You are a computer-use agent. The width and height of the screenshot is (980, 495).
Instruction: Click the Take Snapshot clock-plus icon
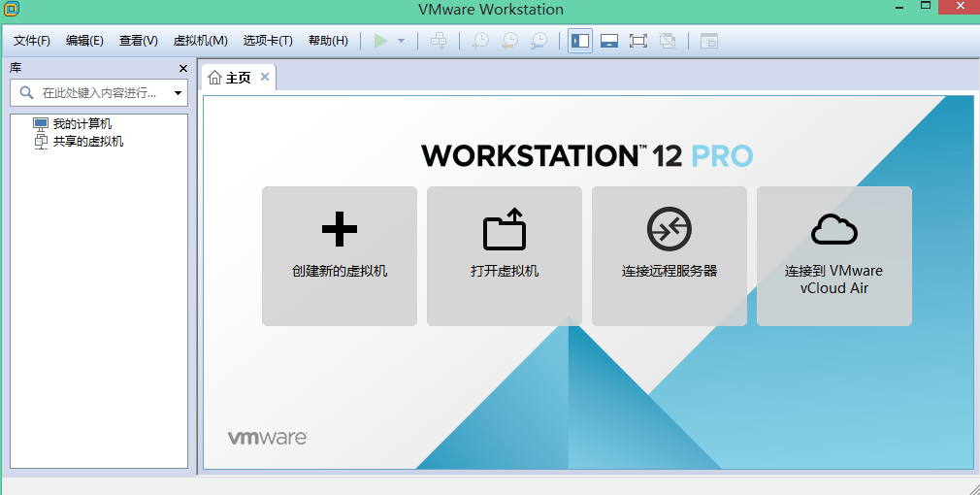point(480,41)
